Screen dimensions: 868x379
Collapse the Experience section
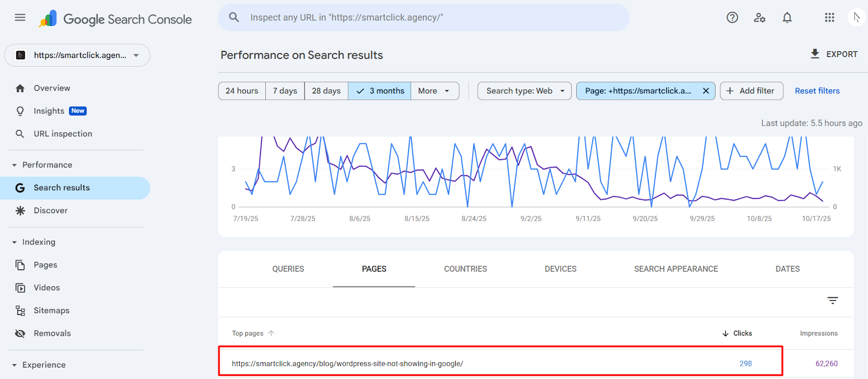(15, 365)
